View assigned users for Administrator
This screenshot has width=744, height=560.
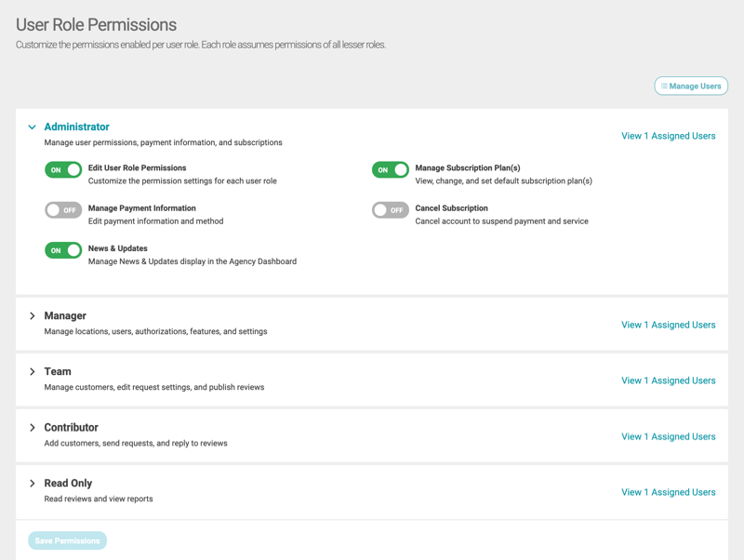[668, 136]
